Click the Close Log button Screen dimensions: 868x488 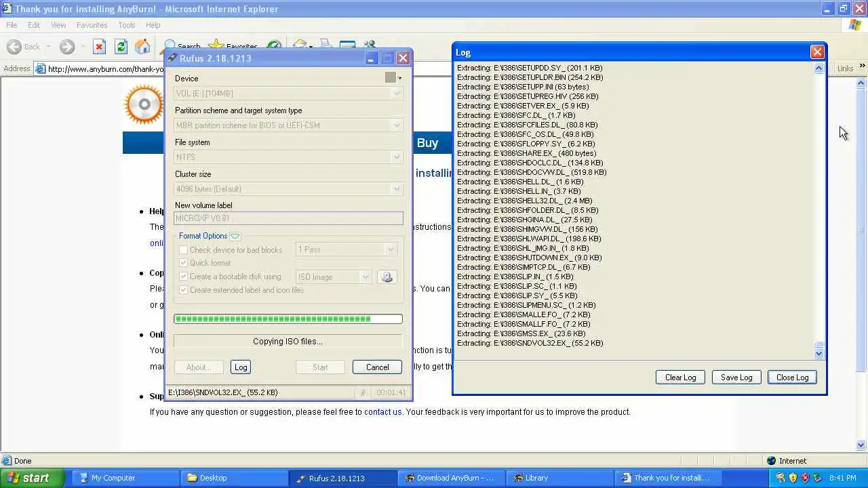[792, 378]
